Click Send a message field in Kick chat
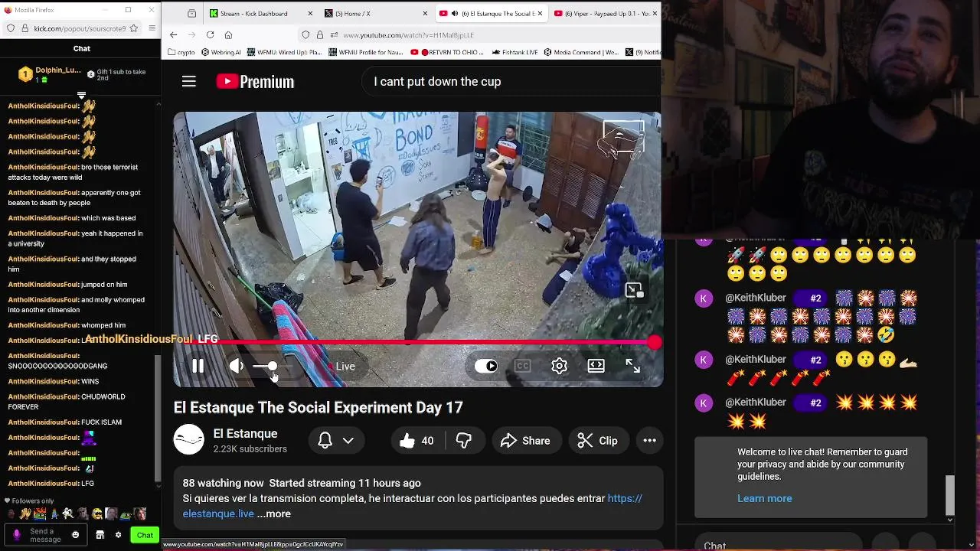This screenshot has height=551, width=980. click(x=47, y=535)
